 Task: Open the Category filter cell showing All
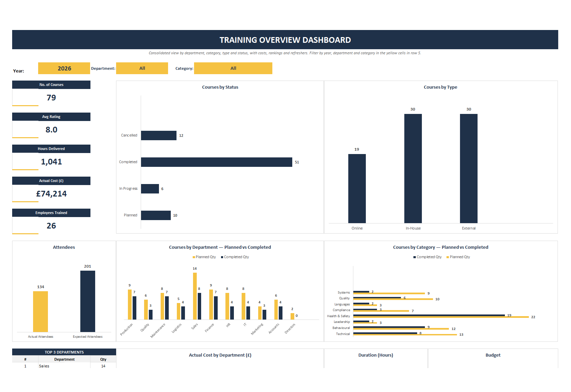(233, 68)
